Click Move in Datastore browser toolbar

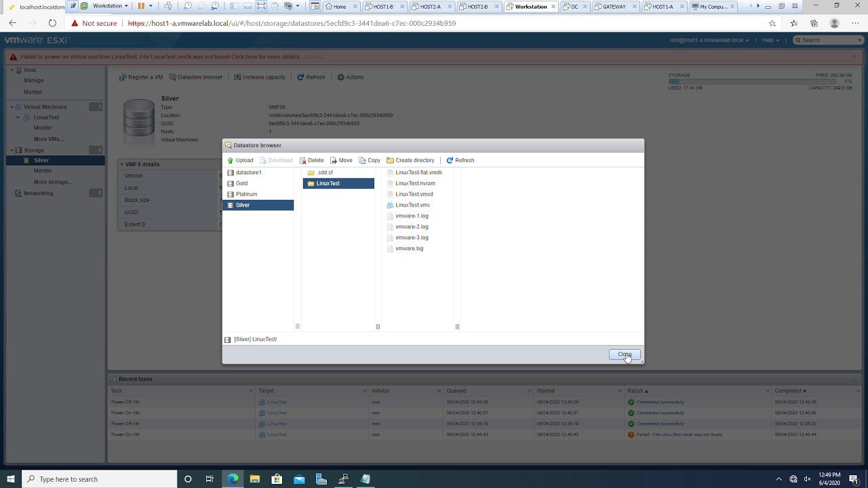pyautogui.click(x=341, y=161)
